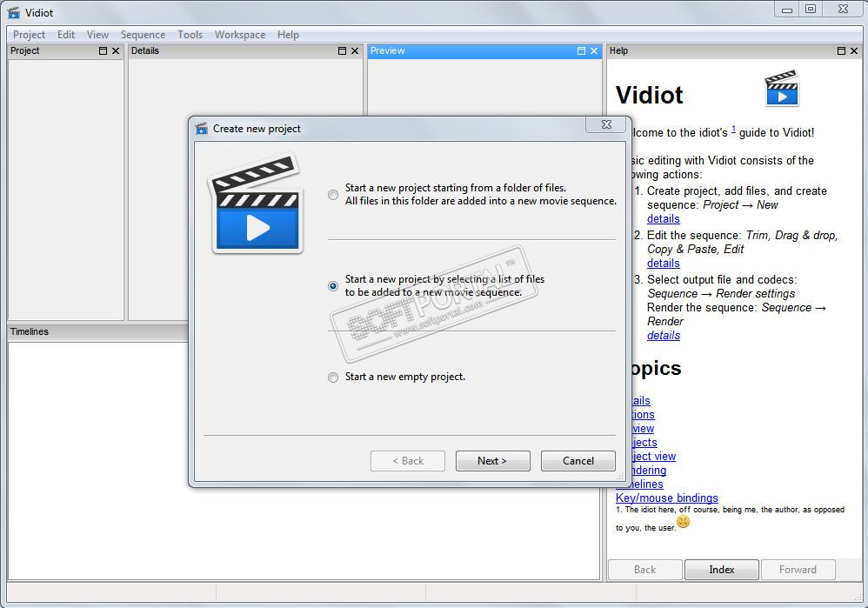Close the Preview panel

[594, 51]
